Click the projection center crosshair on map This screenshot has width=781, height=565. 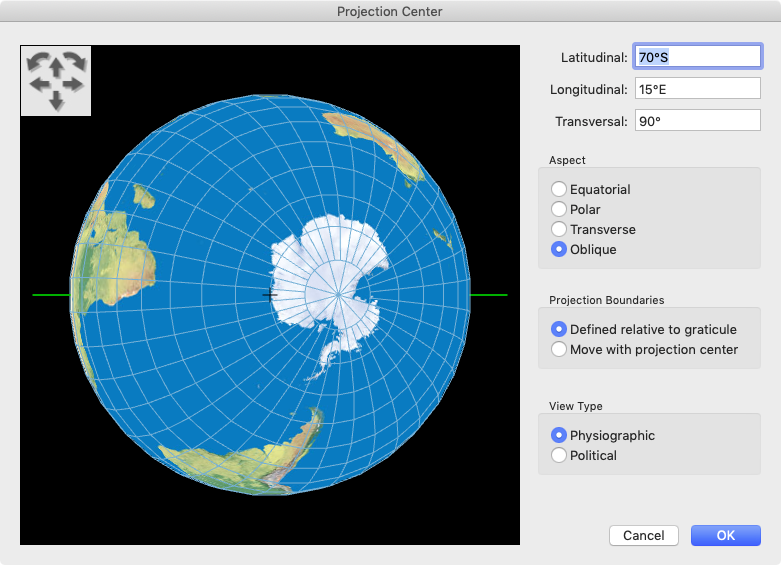point(269,295)
